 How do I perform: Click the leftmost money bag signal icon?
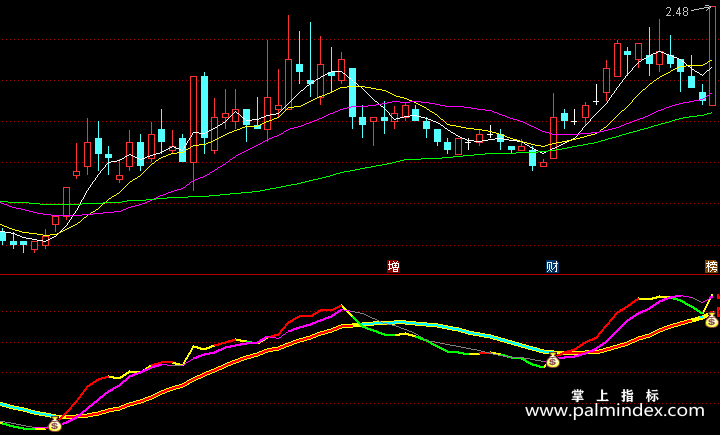coord(55,424)
